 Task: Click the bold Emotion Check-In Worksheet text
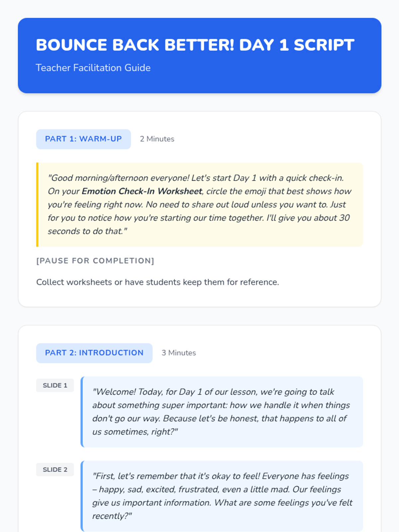coord(142,191)
